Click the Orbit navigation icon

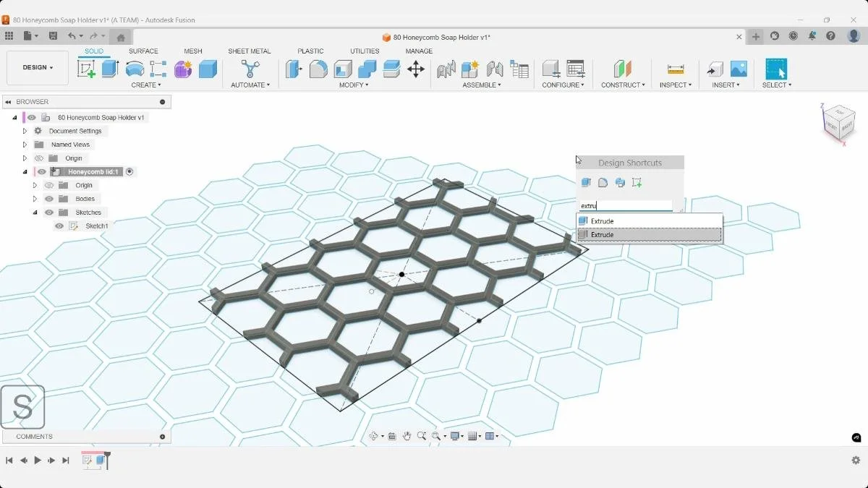click(x=374, y=436)
